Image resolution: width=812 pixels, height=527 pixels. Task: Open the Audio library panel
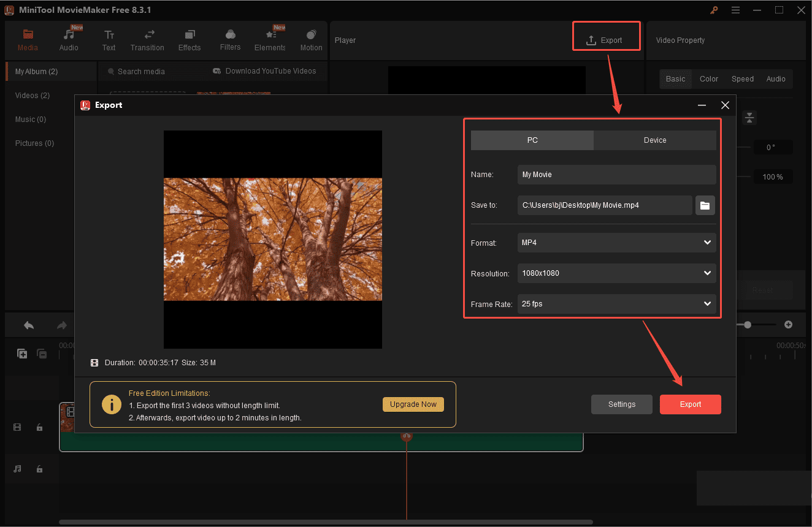(x=69, y=39)
